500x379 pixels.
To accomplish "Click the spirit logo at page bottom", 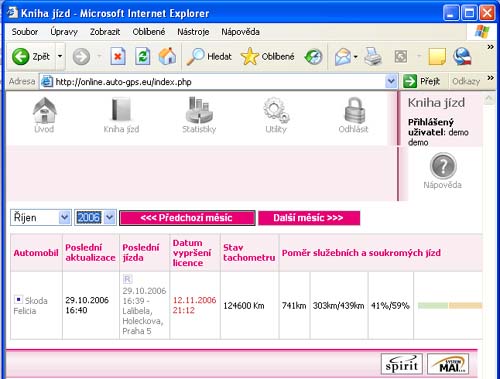I will click(x=402, y=364).
